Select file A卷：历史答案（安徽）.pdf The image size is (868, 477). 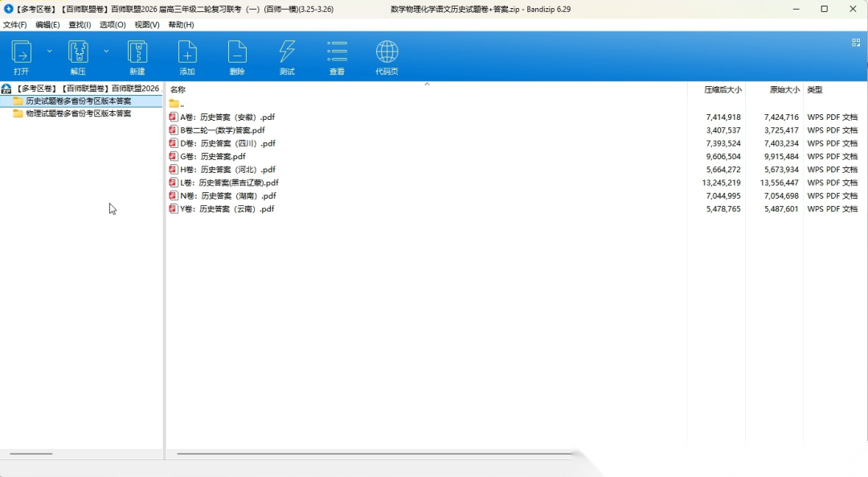click(x=227, y=117)
